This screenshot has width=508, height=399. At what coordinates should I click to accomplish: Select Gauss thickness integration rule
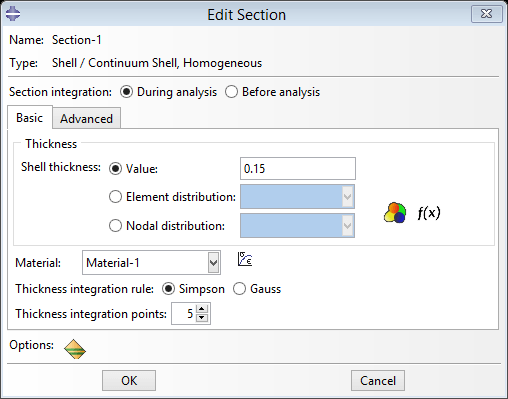tap(240, 289)
